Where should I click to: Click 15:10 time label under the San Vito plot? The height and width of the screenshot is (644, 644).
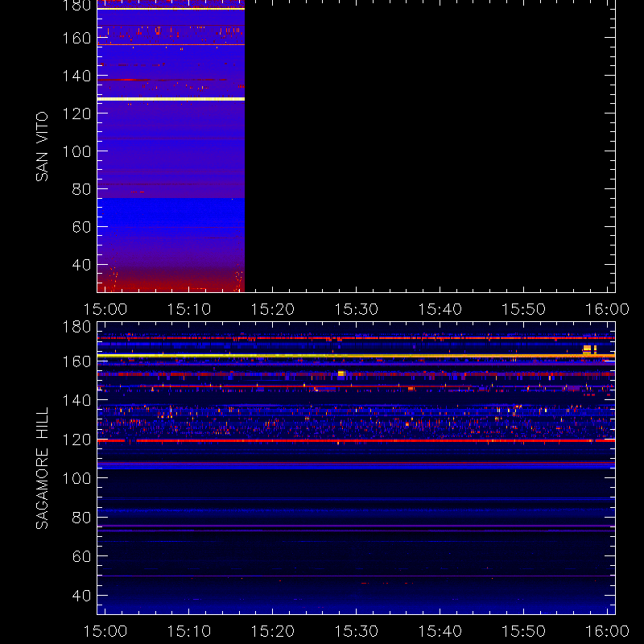(x=189, y=309)
